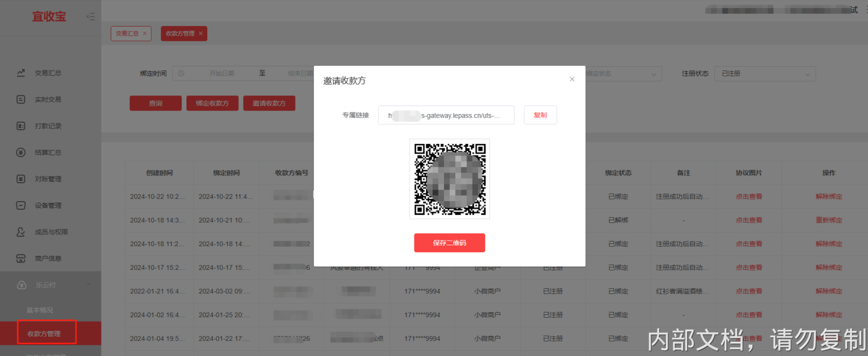The image size is (868, 356).
Task: Collapse the sidebar using the fold icon
Action: tap(91, 16)
